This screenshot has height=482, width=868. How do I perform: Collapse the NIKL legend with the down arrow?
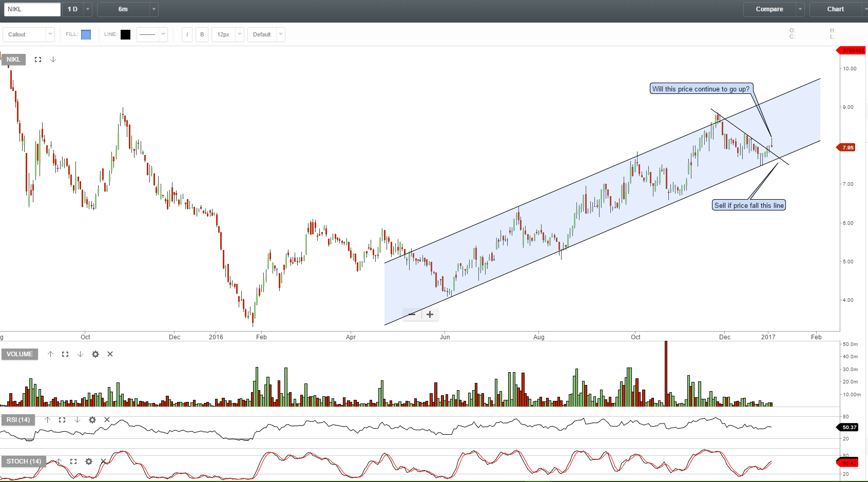(53, 59)
